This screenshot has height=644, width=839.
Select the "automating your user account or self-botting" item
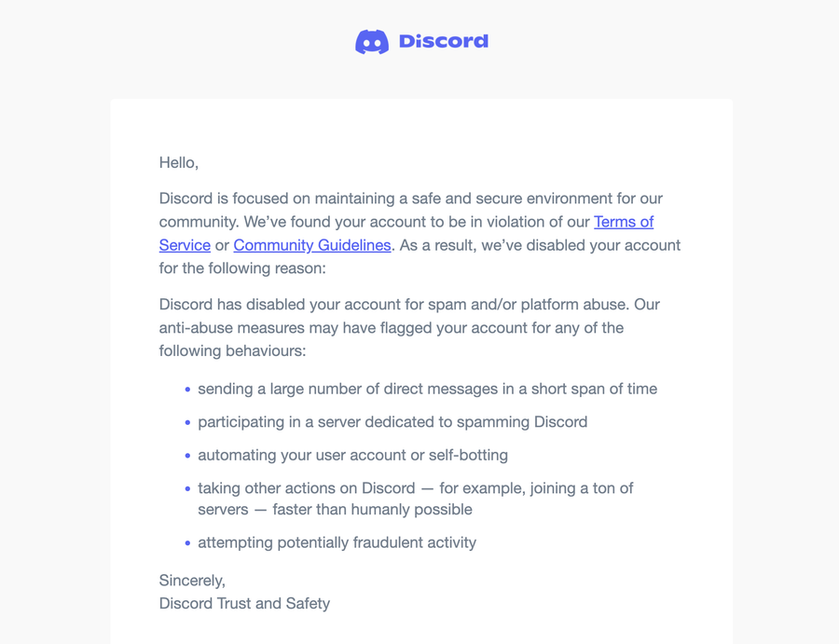(x=352, y=455)
